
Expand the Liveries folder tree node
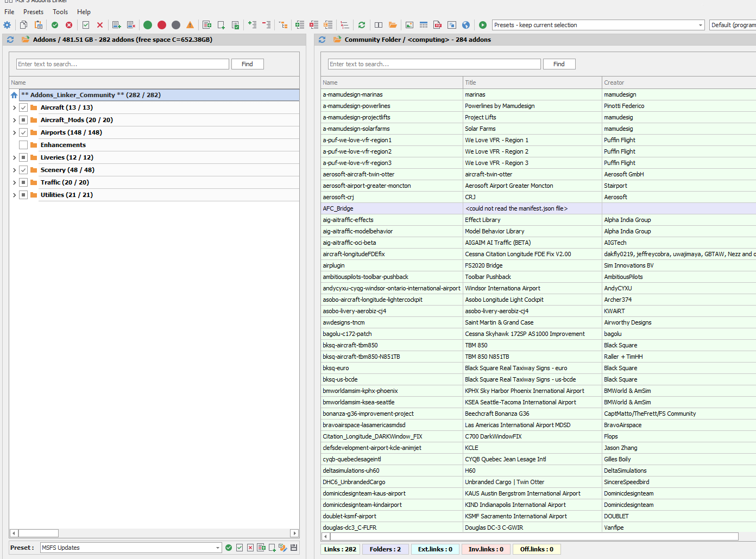pyautogui.click(x=14, y=157)
